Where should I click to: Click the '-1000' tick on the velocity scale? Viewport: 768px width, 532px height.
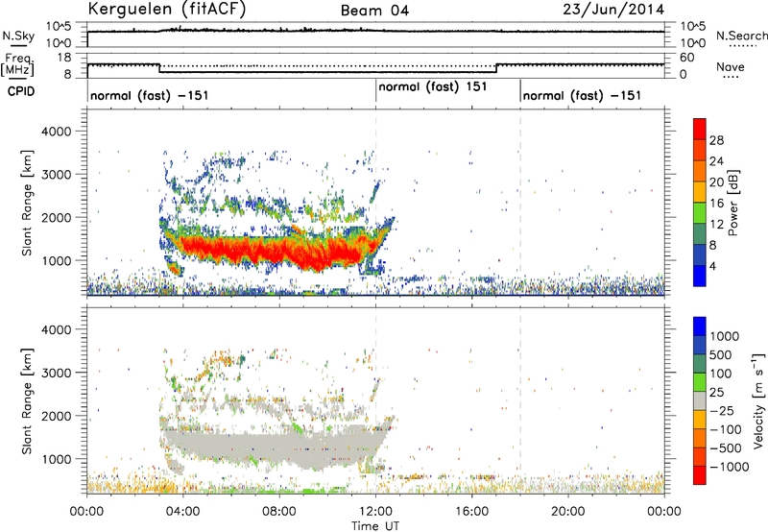click(x=729, y=467)
